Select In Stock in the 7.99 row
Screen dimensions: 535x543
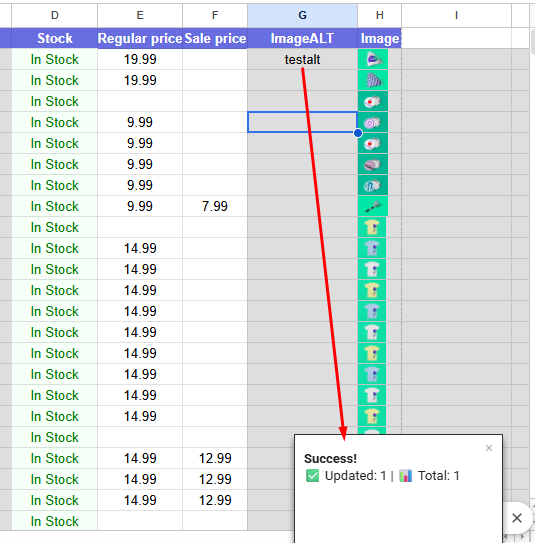[54, 206]
